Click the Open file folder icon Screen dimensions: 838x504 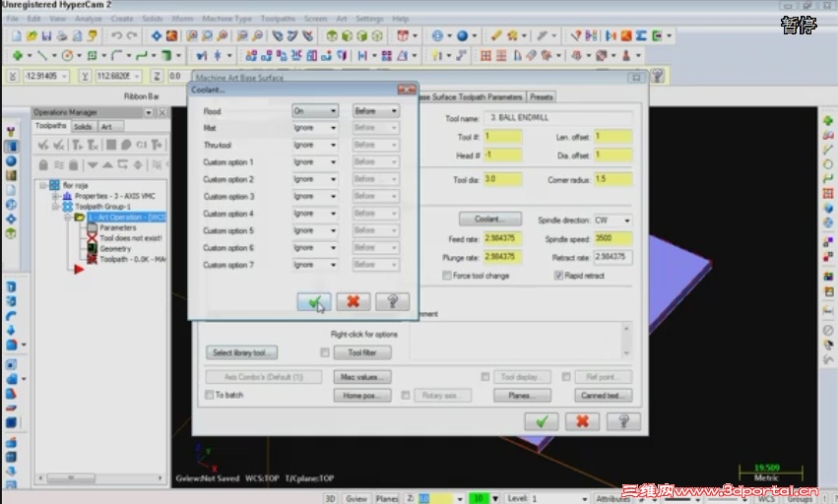(x=32, y=35)
